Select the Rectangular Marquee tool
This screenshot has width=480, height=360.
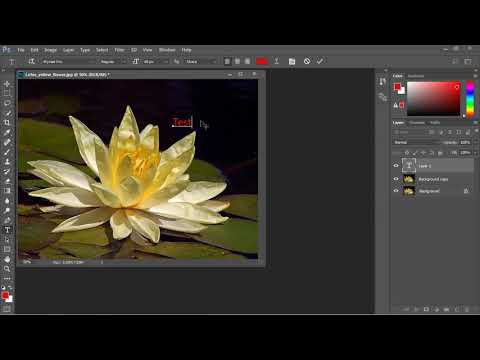click(7, 93)
